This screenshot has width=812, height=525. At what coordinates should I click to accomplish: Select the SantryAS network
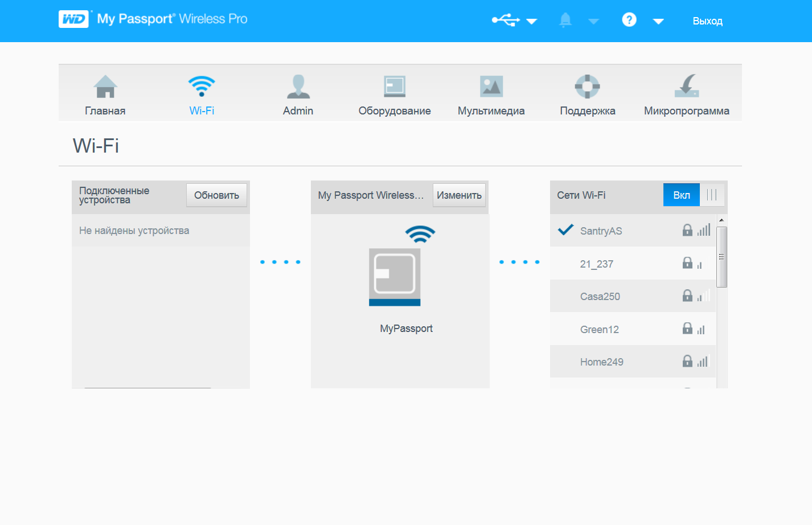click(633, 231)
